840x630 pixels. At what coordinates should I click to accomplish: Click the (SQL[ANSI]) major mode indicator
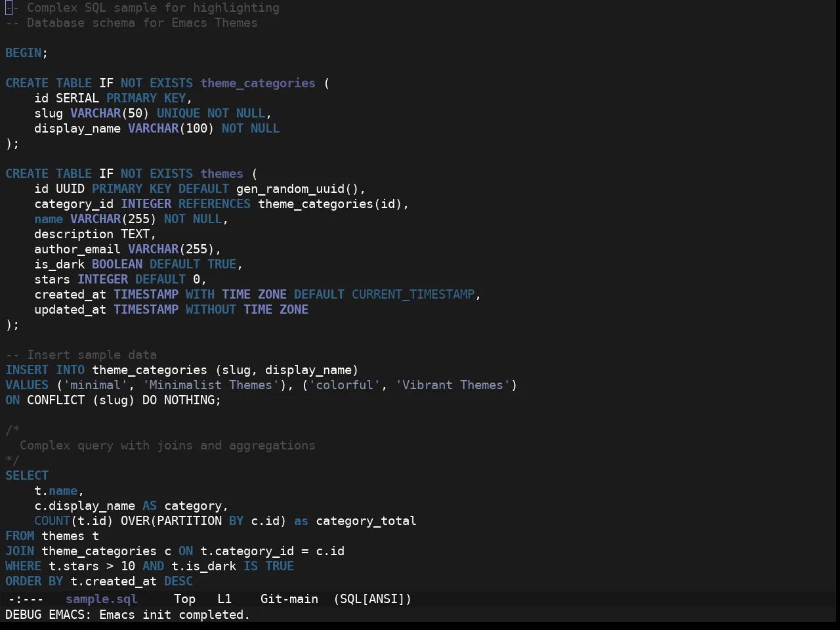pyautogui.click(x=372, y=598)
